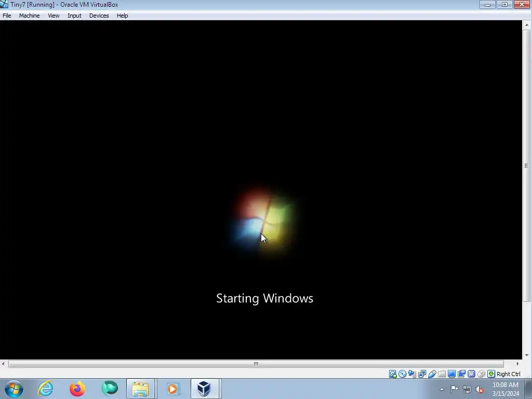The height and width of the screenshot is (399, 532).
Task: Click the vertical scrollbar up arrow
Action: (x=527, y=25)
